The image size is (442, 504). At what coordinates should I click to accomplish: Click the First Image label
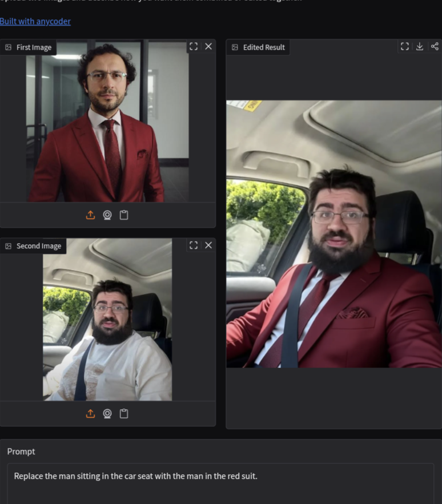(x=29, y=47)
